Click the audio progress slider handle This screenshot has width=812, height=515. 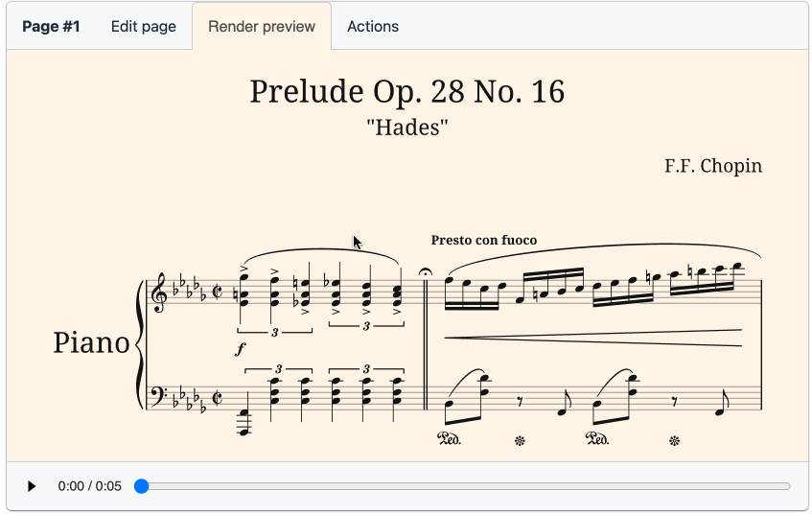pyautogui.click(x=141, y=486)
